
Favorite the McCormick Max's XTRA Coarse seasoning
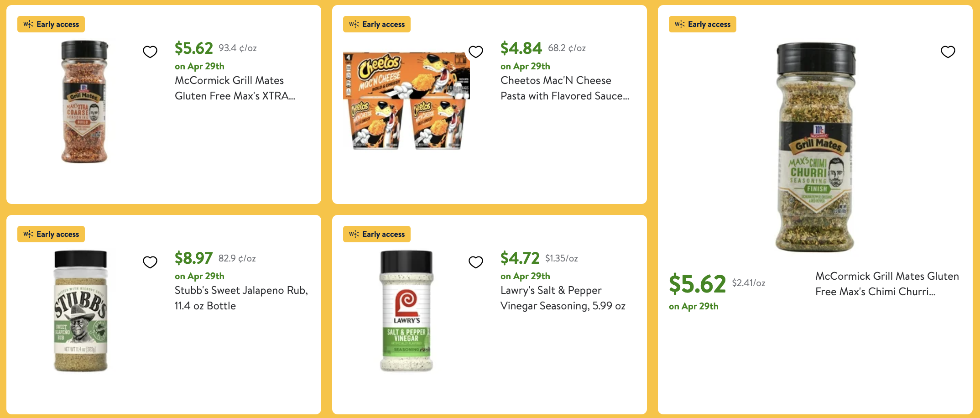coord(150,52)
